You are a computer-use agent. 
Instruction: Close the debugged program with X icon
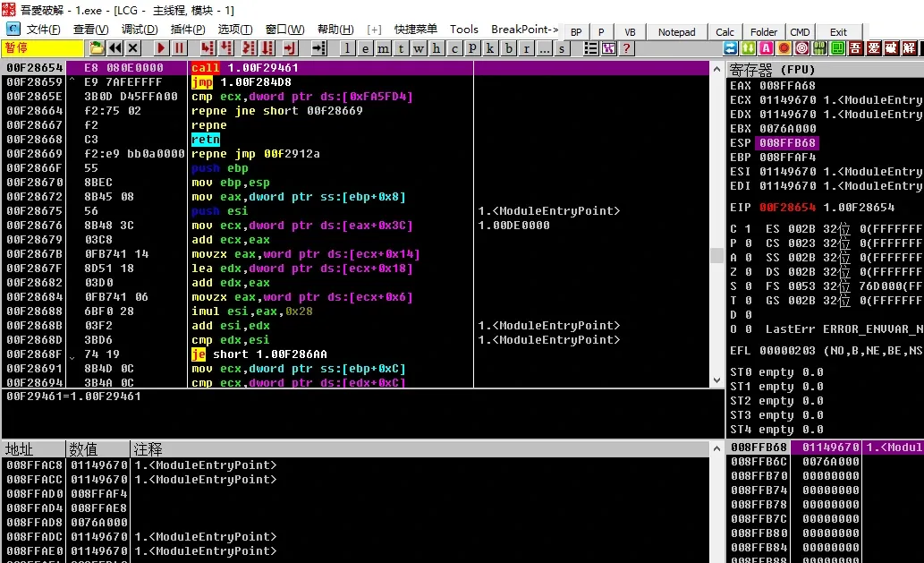(x=133, y=48)
